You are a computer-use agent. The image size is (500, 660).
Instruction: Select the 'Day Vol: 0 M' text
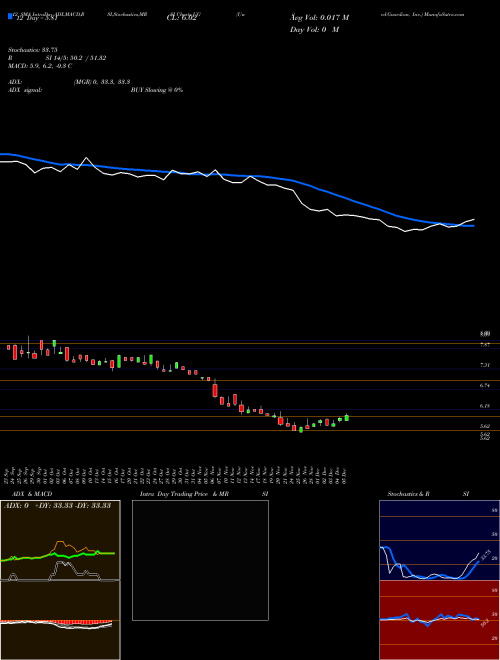tap(314, 30)
